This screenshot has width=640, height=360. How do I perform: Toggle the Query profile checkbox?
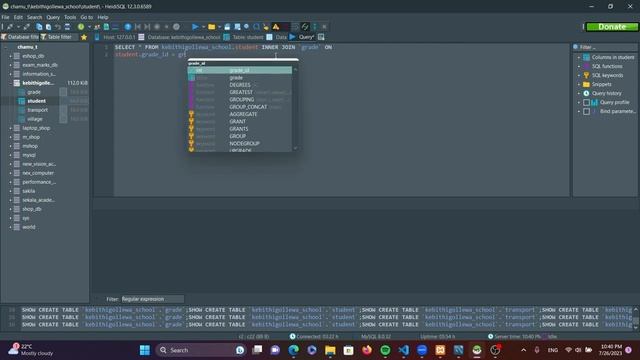[x=586, y=102]
